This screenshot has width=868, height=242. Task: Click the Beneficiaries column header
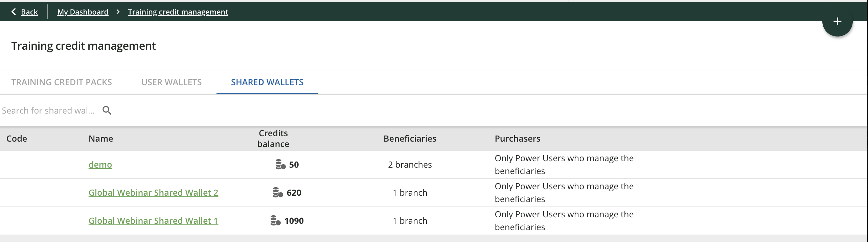(410, 139)
